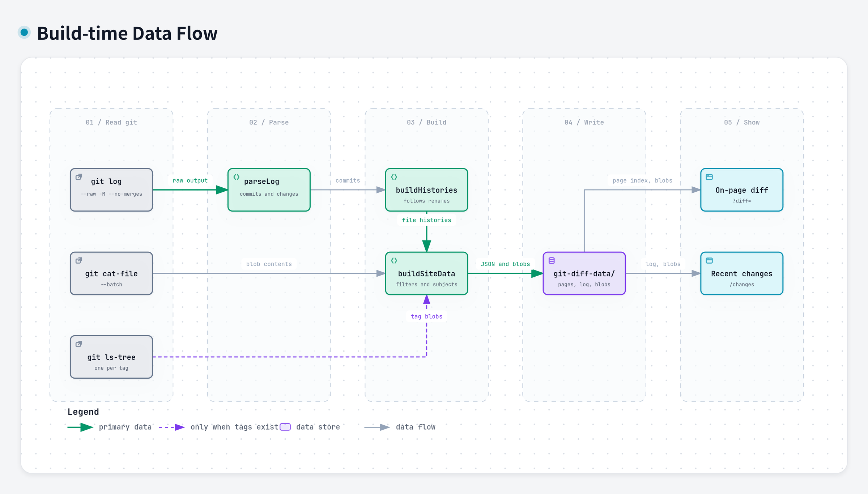Image resolution: width=868 pixels, height=494 pixels.
Task: Click the "02 / Parse" column header
Action: [269, 122]
